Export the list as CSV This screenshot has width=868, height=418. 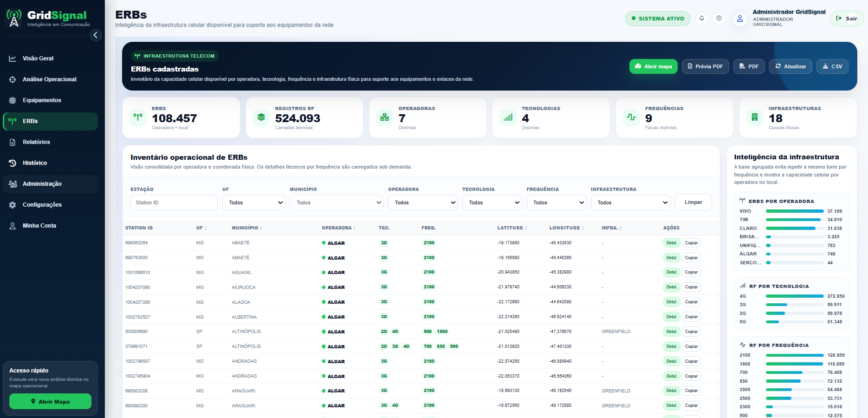pyautogui.click(x=832, y=66)
